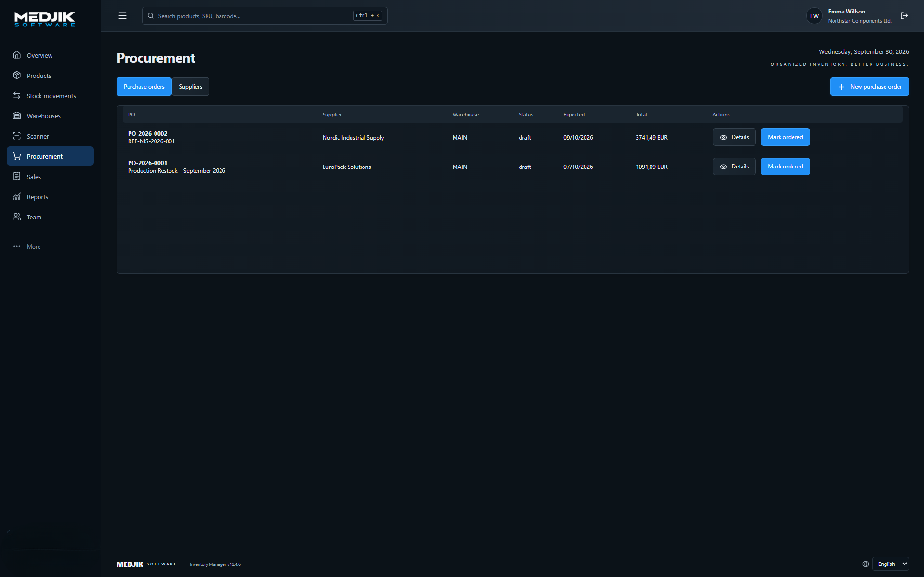This screenshot has width=924, height=577.
Task: Switch to the Suppliers tab
Action: coord(191,87)
